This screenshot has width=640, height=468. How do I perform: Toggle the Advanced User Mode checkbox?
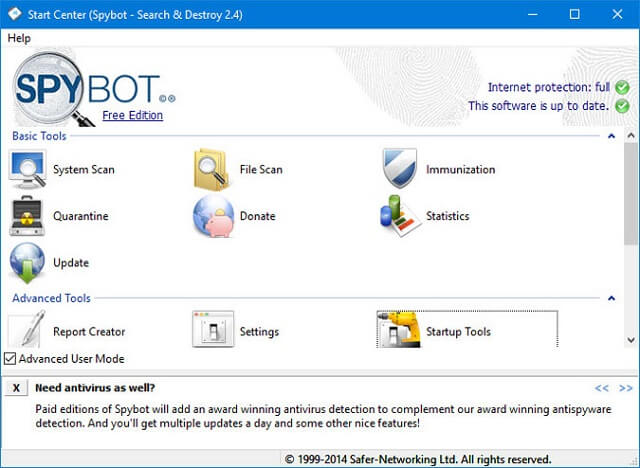pyautogui.click(x=10, y=359)
